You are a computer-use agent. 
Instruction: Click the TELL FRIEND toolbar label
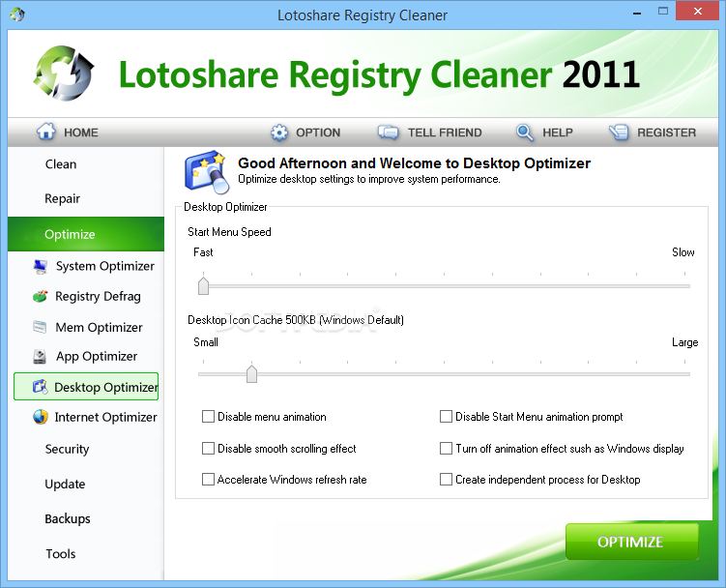pyautogui.click(x=445, y=132)
